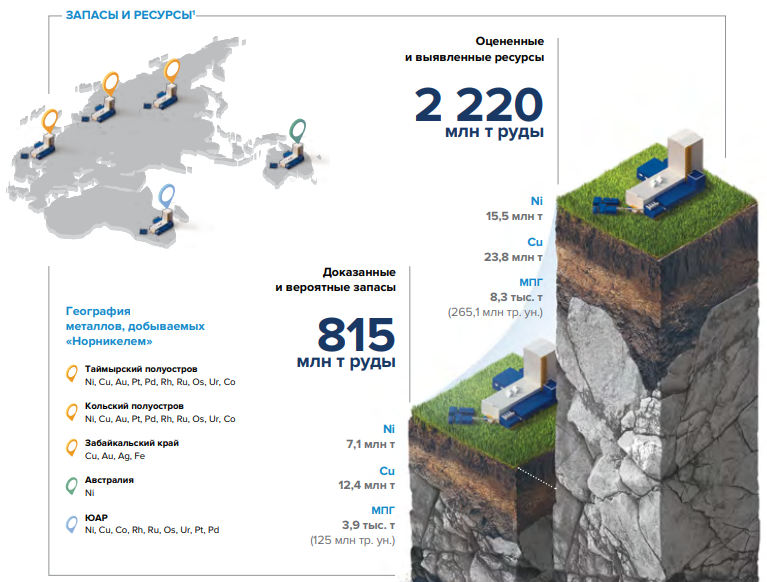Click the value 3,9 тыс. т
Screen dimensions: 767x582
pos(368,525)
